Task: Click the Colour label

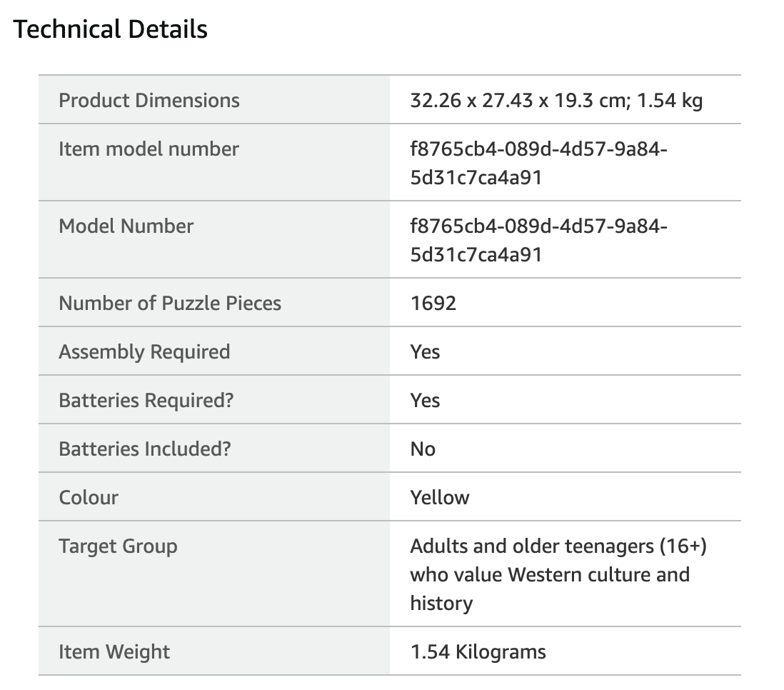Action: tap(89, 497)
